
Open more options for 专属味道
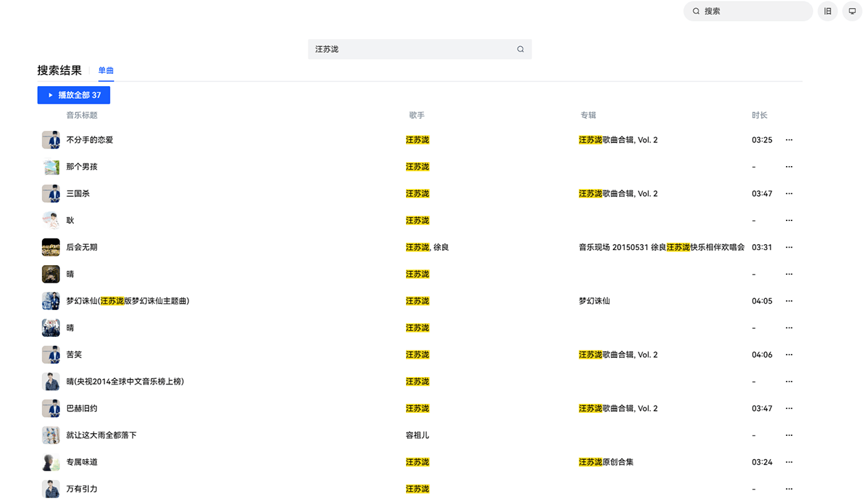[x=789, y=462]
